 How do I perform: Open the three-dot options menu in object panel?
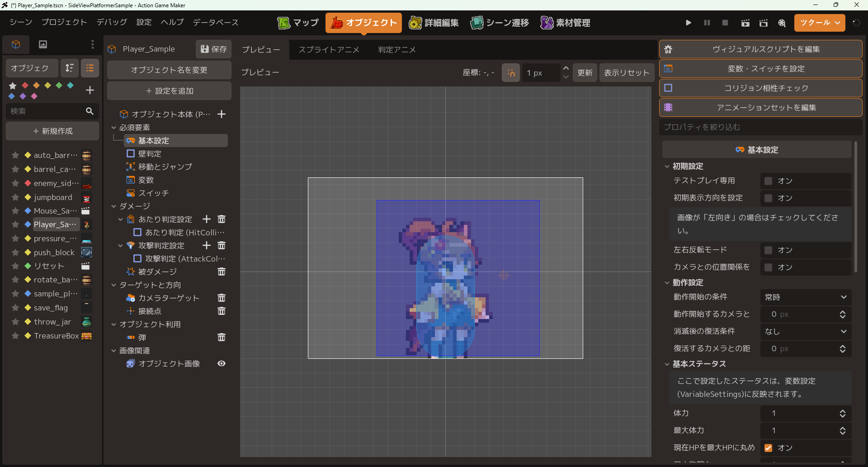(x=93, y=44)
